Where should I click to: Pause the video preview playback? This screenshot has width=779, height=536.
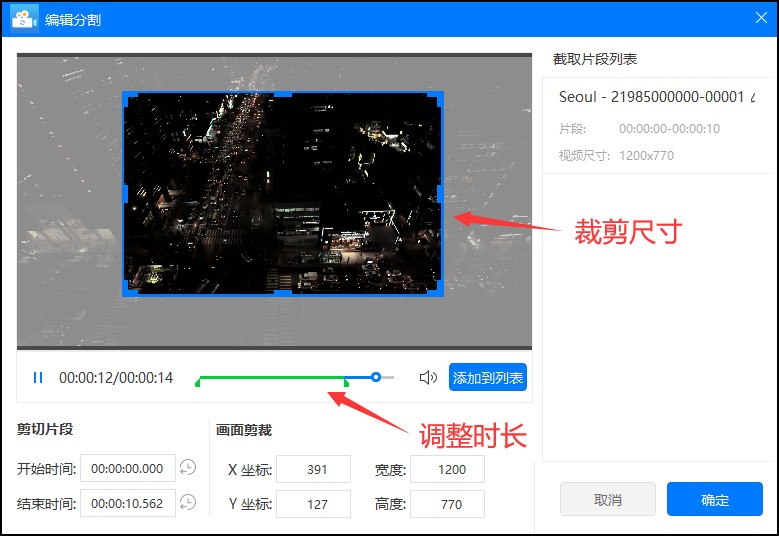point(38,378)
